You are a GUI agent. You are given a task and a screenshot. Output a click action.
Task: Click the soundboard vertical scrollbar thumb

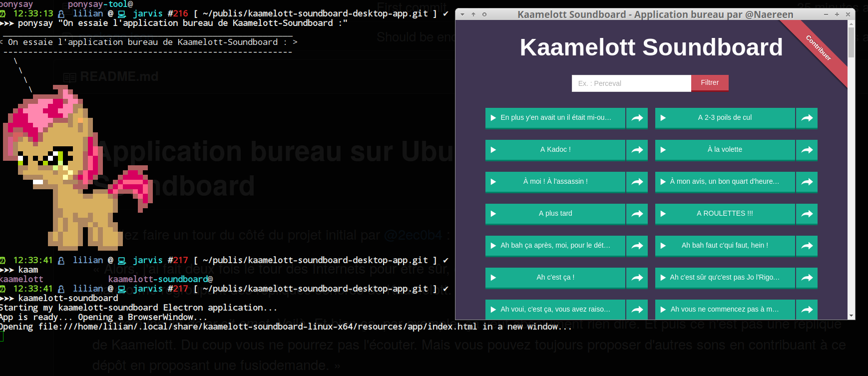point(851,43)
